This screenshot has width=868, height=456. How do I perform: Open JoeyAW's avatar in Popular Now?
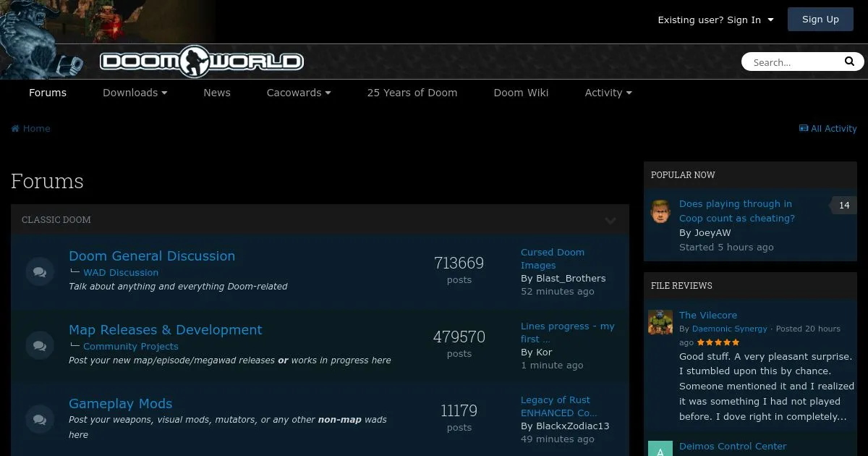click(x=660, y=211)
